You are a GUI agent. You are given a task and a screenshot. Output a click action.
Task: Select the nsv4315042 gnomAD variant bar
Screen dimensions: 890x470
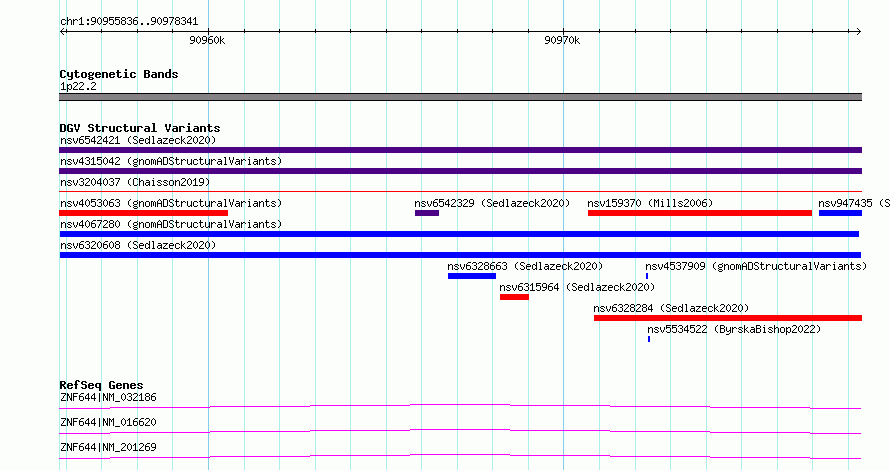tap(460, 171)
